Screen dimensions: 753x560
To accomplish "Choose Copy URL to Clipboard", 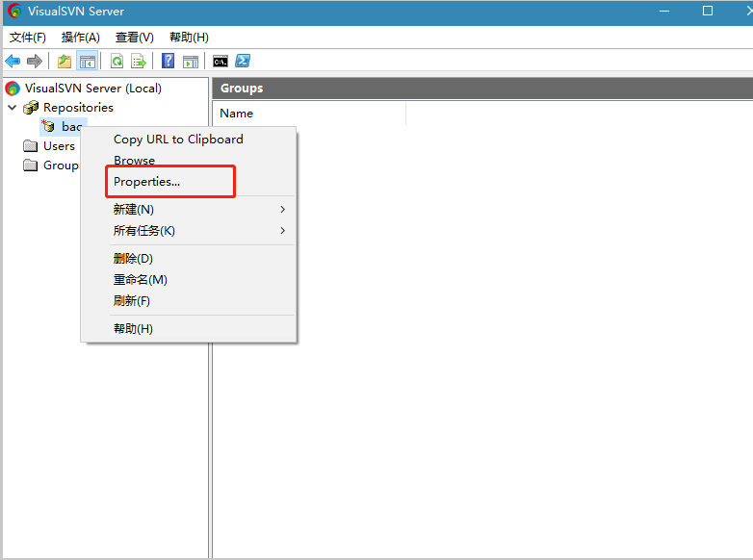I will click(x=189, y=140).
